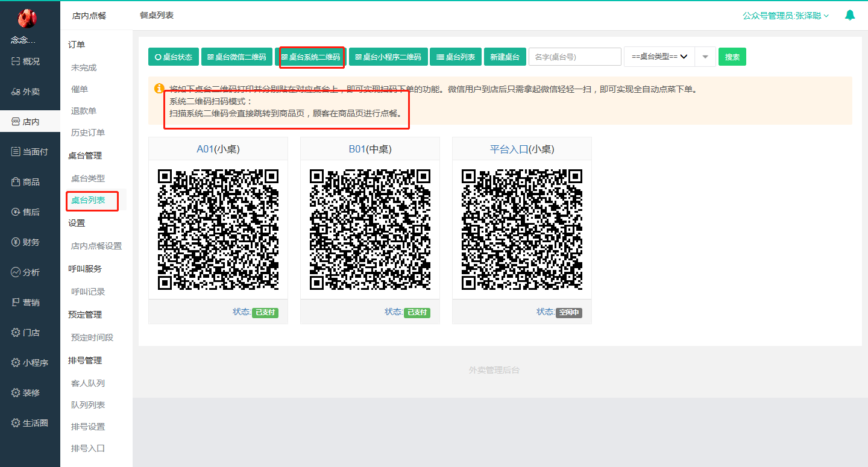The image size is (868, 467).
Task: Click 平台入口's 空闲中 status badge
Action: click(x=569, y=312)
